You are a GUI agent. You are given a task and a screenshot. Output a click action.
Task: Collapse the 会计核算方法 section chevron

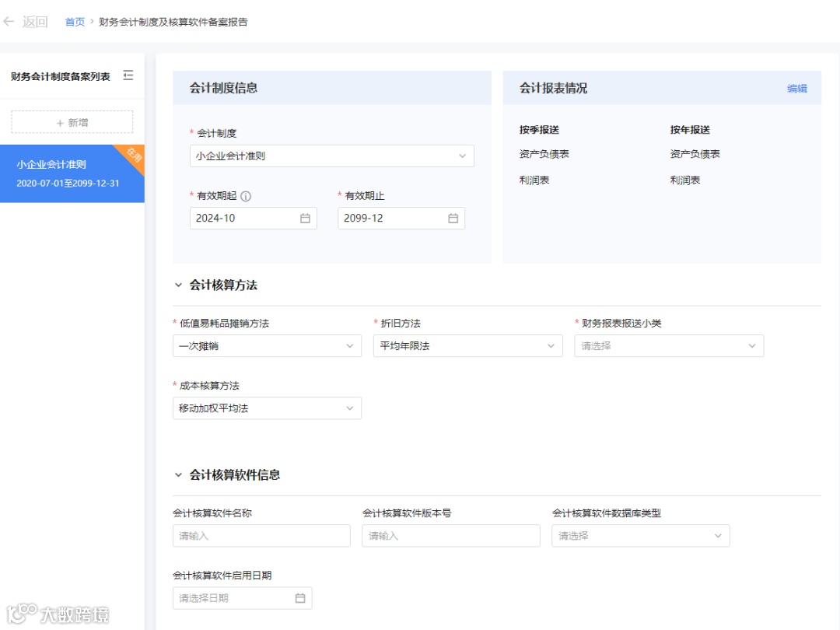(178, 285)
